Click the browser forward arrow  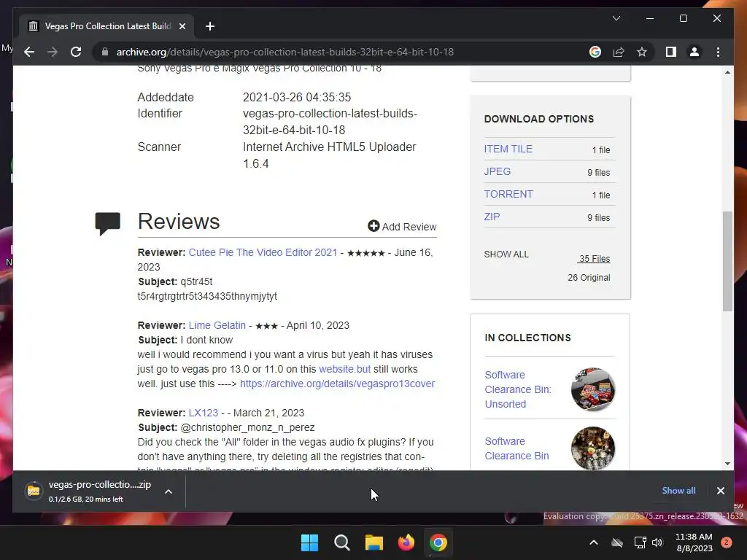pos(52,52)
